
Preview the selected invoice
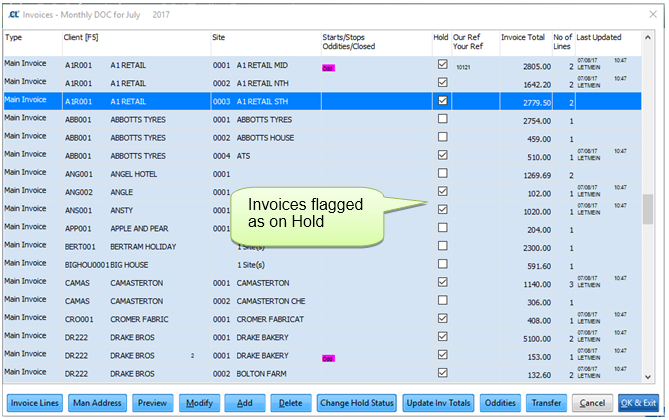click(152, 402)
